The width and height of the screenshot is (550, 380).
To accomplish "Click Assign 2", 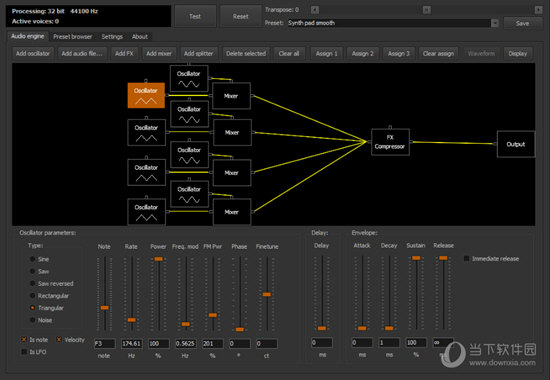I will pyautogui.click(x=363, y=54).
